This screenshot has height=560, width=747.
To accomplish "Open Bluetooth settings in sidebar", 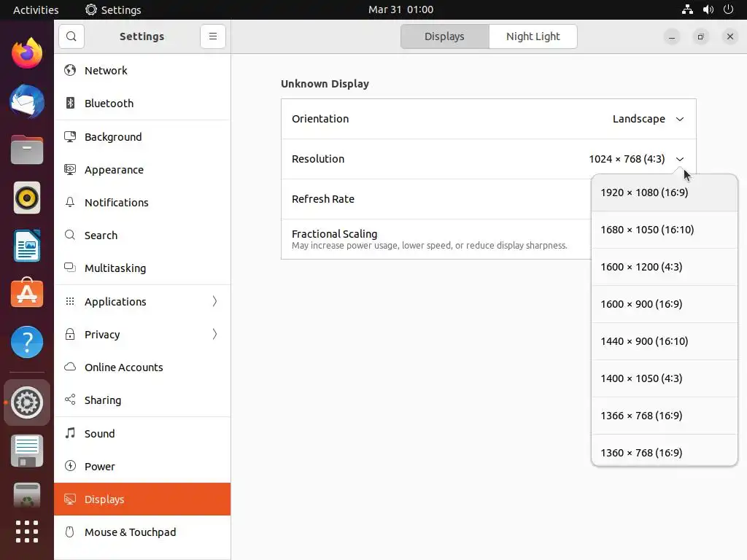I will (109, 104).
